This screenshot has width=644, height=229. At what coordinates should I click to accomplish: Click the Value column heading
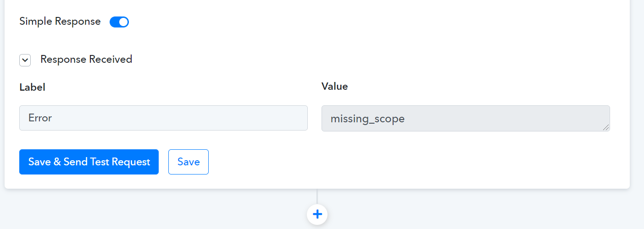tap(334, 86)
